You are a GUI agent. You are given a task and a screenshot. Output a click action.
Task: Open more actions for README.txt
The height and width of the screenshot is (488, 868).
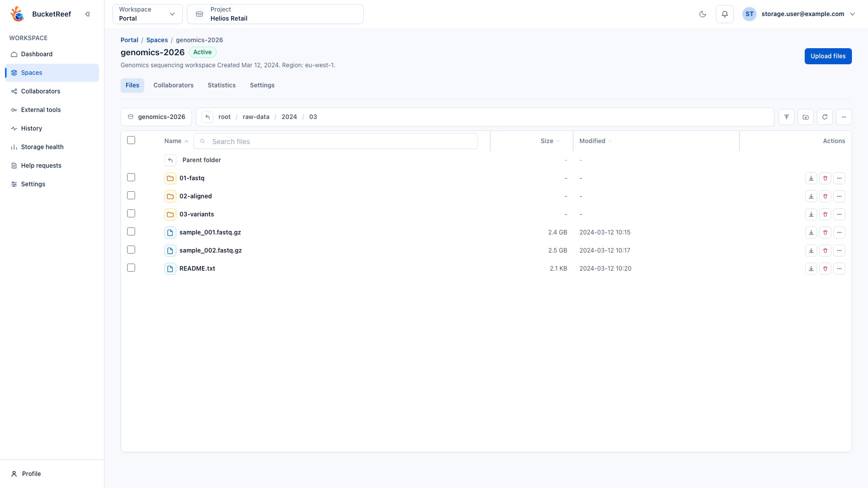(x=839, y=269)
